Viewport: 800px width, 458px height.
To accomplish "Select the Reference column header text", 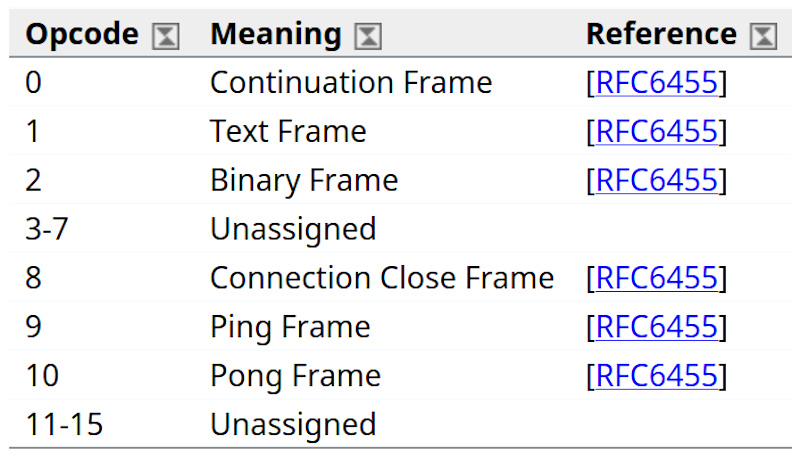I will tap(661, 35).
